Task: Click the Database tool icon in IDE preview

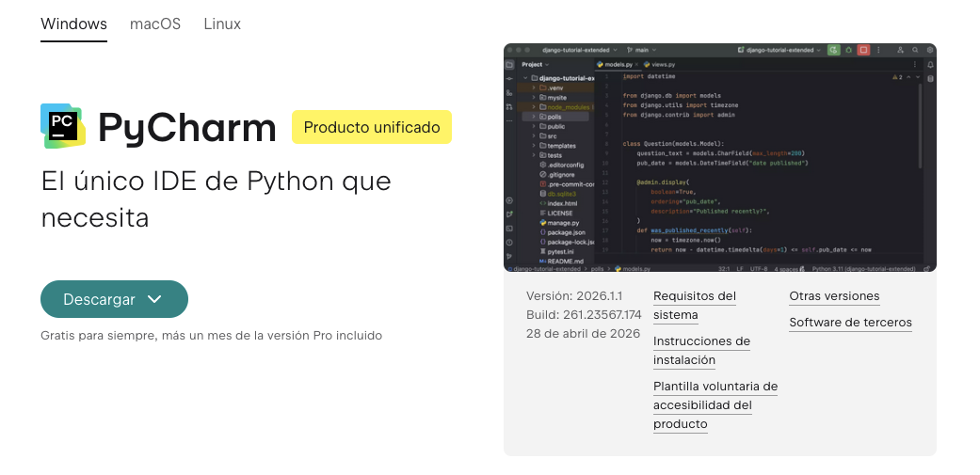Action: click(931, 79)
